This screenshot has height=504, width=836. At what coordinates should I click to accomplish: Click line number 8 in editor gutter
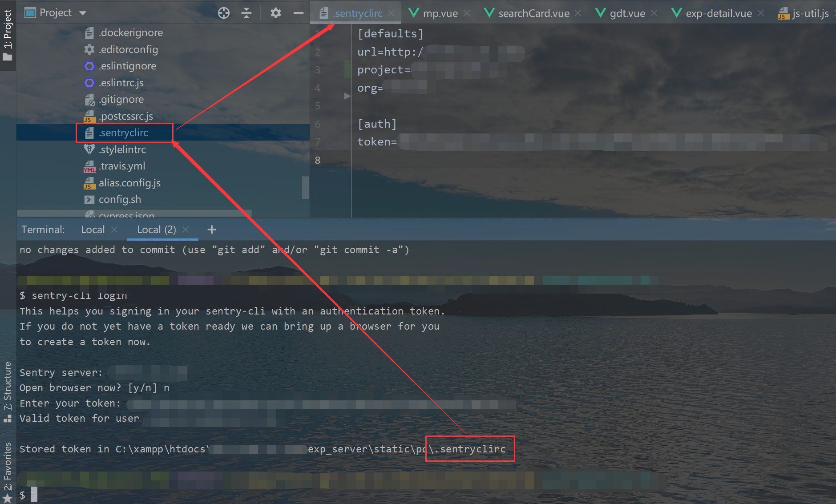pos(318,160)
